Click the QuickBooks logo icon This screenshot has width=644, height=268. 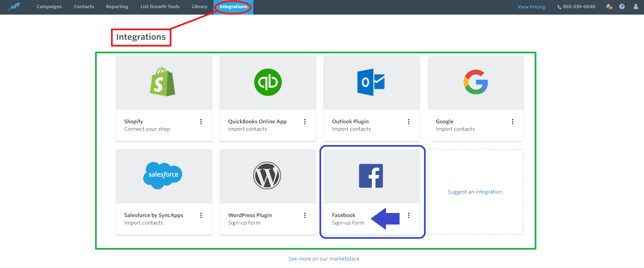coord(268,82)
